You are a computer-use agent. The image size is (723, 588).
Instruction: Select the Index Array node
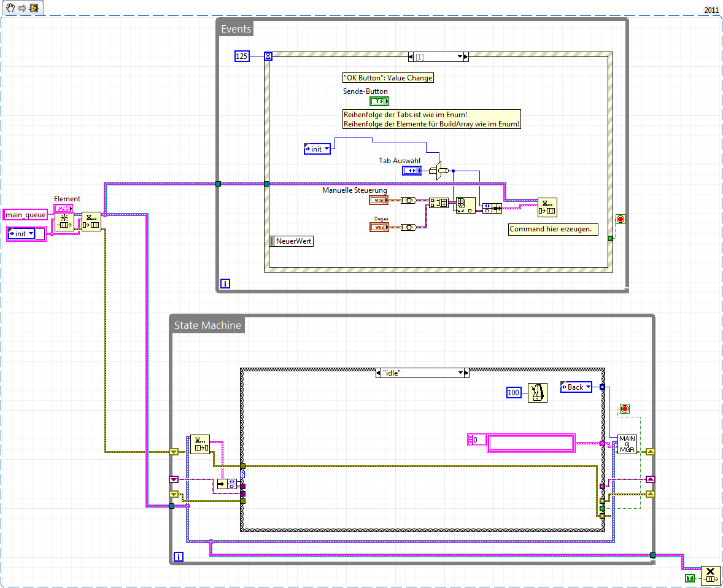click(x=465, y=205)
